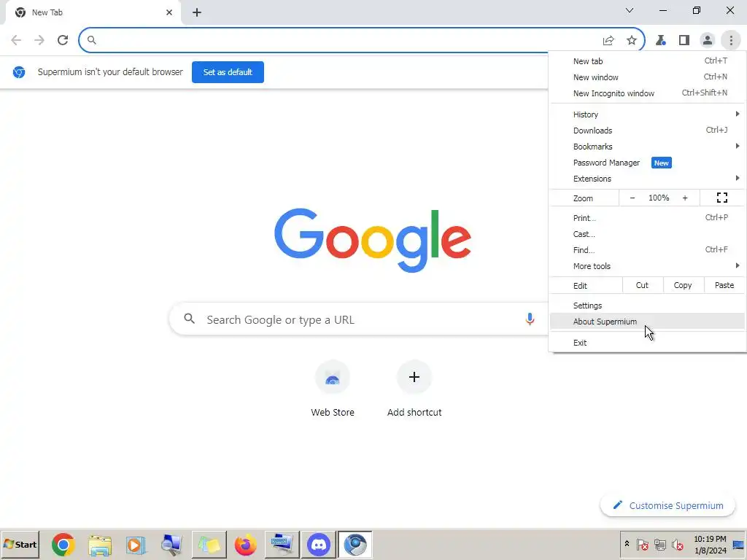
Task: Open a new tab with the plus button
Action: click(x=197, y=13)
